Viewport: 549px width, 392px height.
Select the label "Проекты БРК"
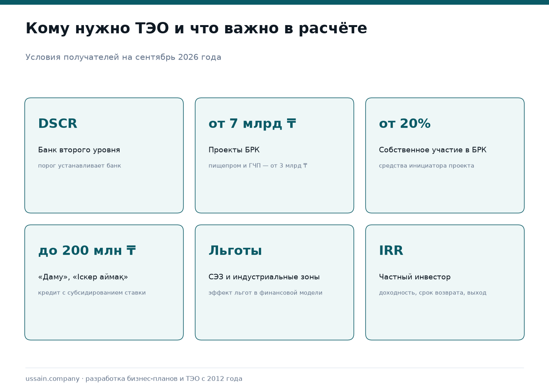(x=234, y=150)
